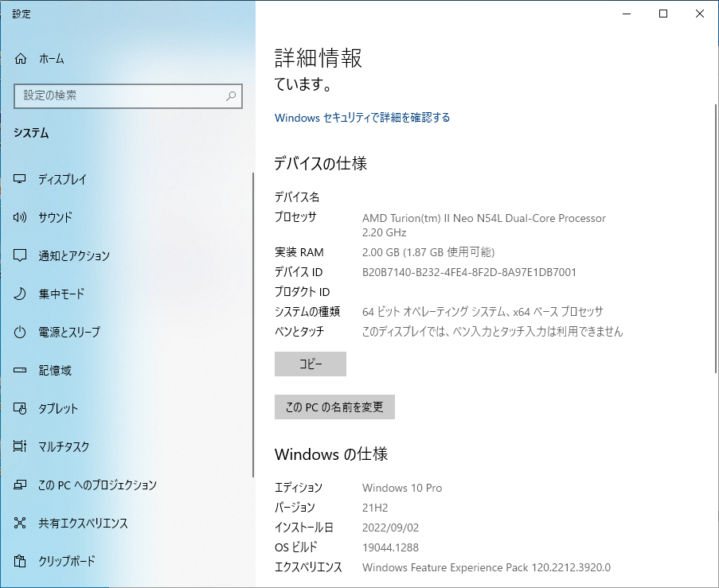Click the システム category heading in sidebar
Screen dimensions: 719x588
31,133
